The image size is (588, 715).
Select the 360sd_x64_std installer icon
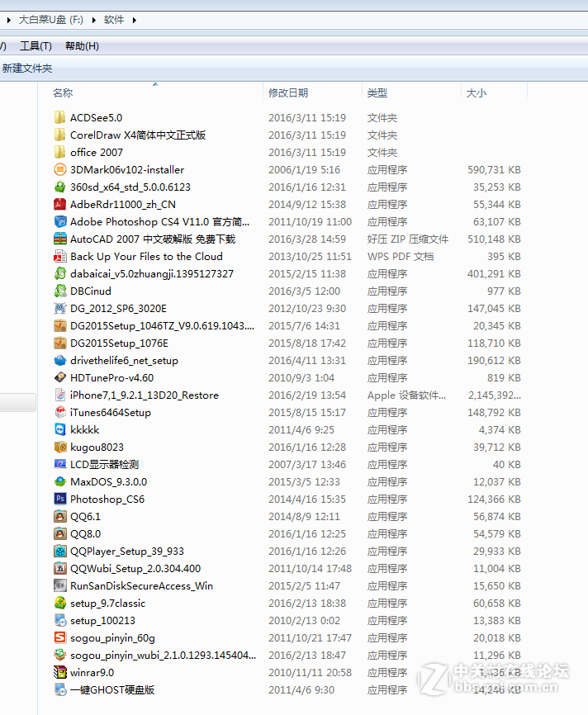pos(59,187)
